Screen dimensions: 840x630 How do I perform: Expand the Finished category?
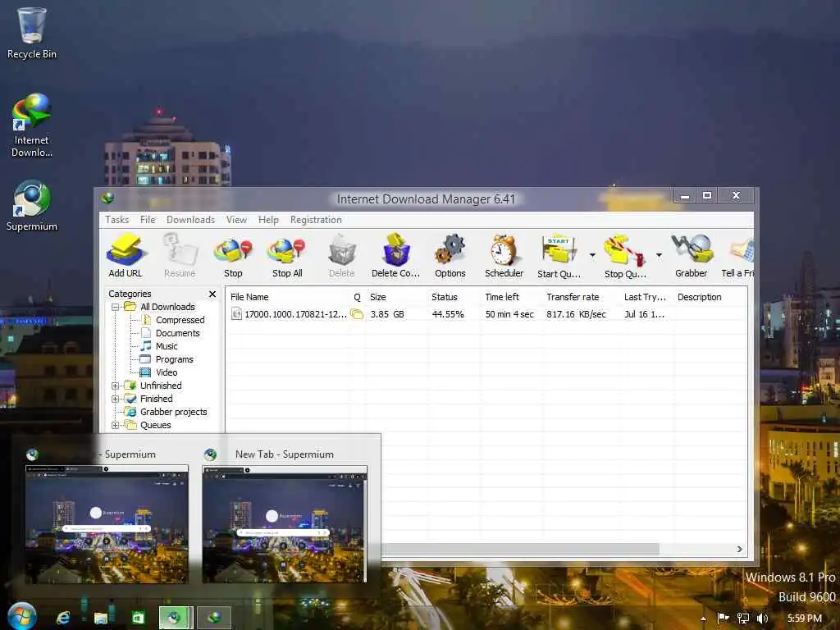click(115, 399)
